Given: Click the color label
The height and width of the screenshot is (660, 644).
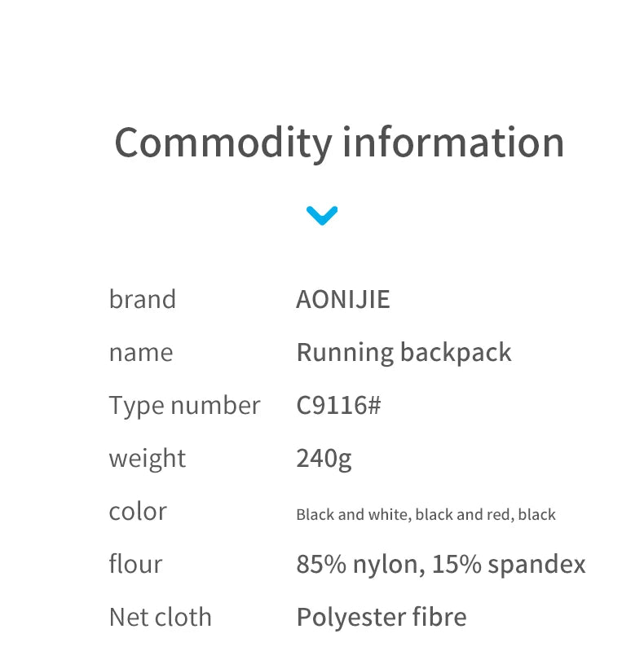Looking at the screenshot, I should tap(138, 511).
